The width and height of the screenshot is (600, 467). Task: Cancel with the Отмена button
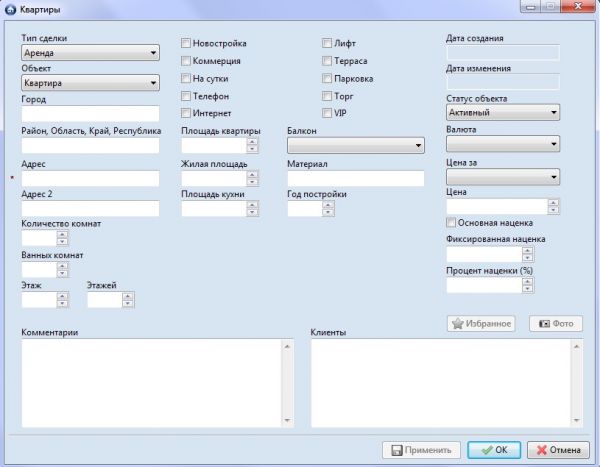[x=558, y=450]
